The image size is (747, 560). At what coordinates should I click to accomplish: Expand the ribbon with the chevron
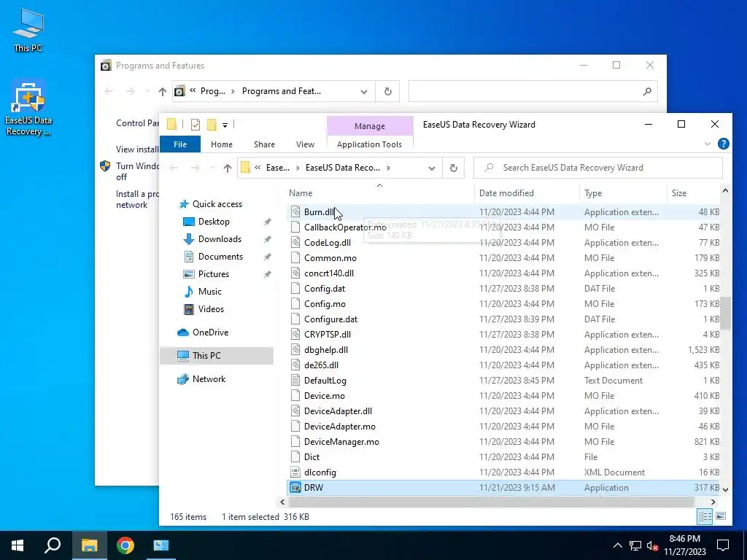tap(708, 144)
